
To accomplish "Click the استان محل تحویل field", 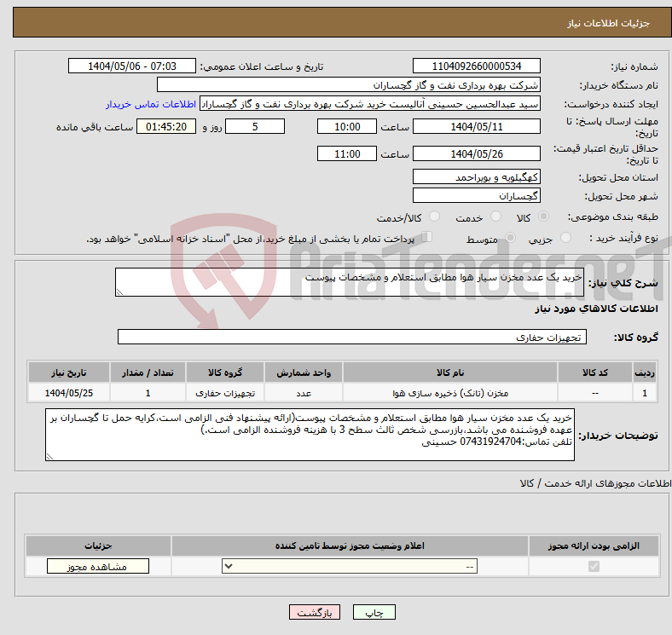I will point(476,176).
